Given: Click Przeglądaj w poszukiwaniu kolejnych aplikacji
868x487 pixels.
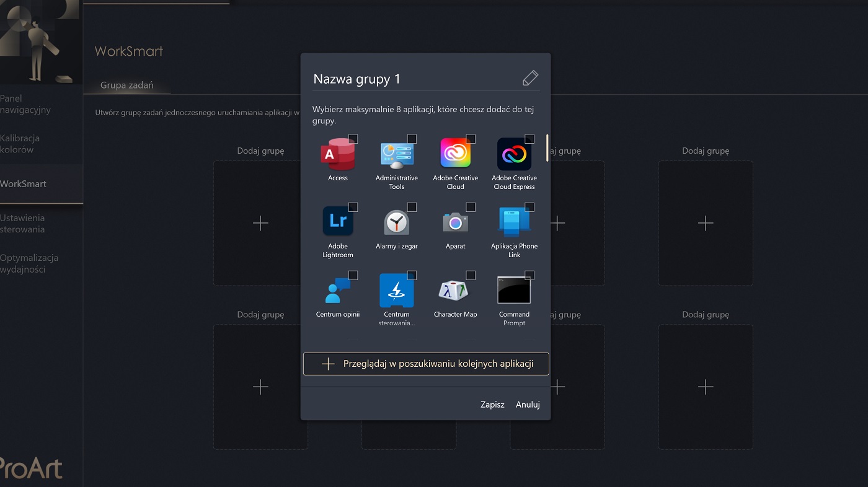Looking at the screenshot, I should click(426, 364).
